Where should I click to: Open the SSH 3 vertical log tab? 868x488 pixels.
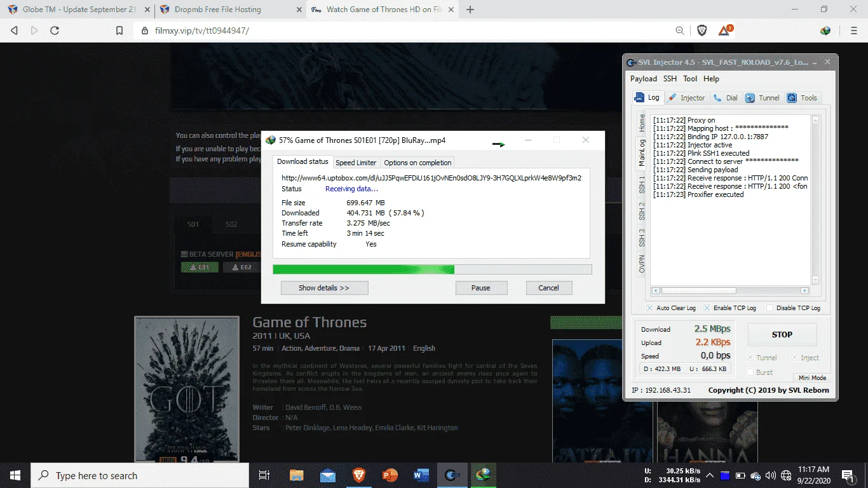pos(642,238)
